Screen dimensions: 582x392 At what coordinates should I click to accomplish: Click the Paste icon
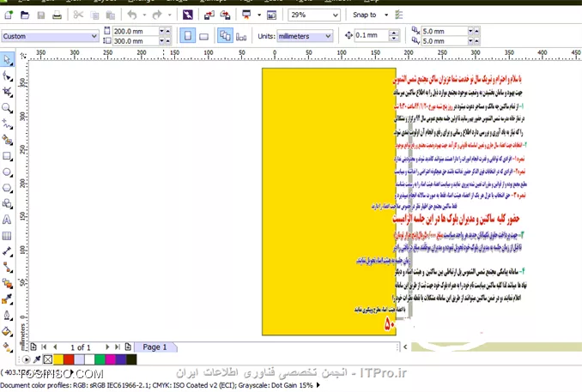(111, 15)
